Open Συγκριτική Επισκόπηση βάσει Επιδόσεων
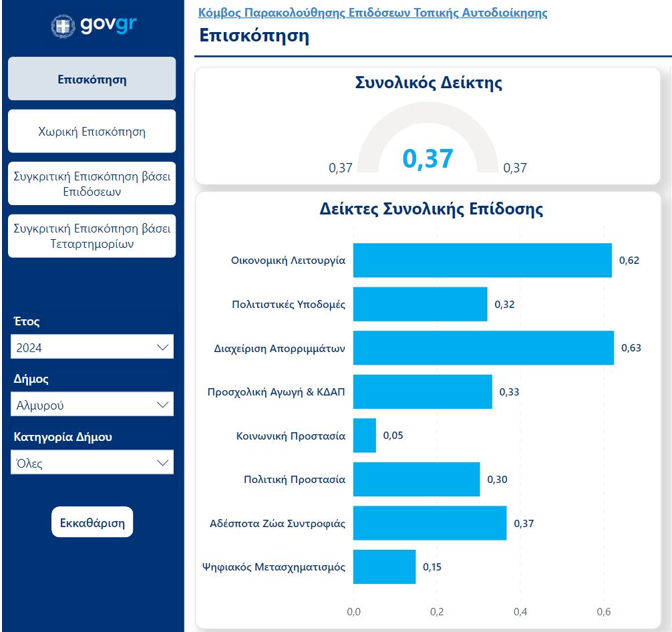This screenshot has height=632, width=672. (x=92, y=184)
